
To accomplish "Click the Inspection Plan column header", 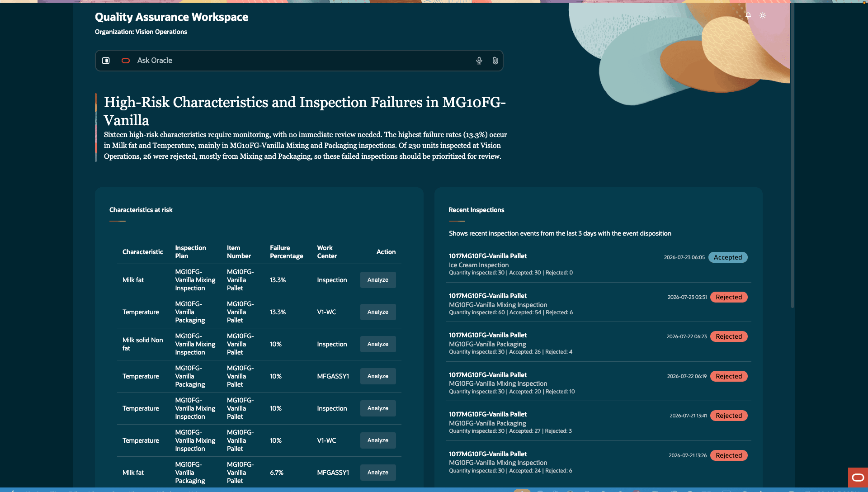I will tap(190, 252).
